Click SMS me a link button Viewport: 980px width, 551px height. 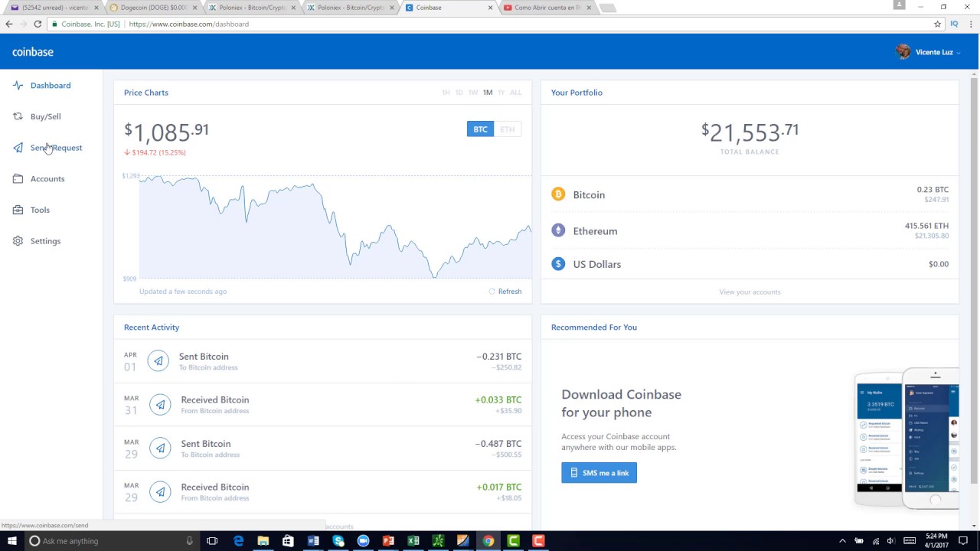coord(599,473)
